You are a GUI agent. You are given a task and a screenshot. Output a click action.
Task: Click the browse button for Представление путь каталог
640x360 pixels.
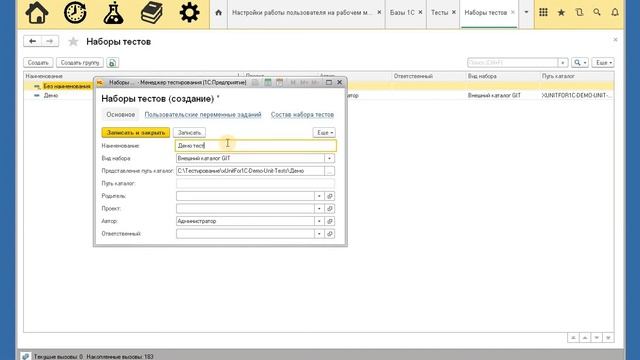(x=329, y=171)
